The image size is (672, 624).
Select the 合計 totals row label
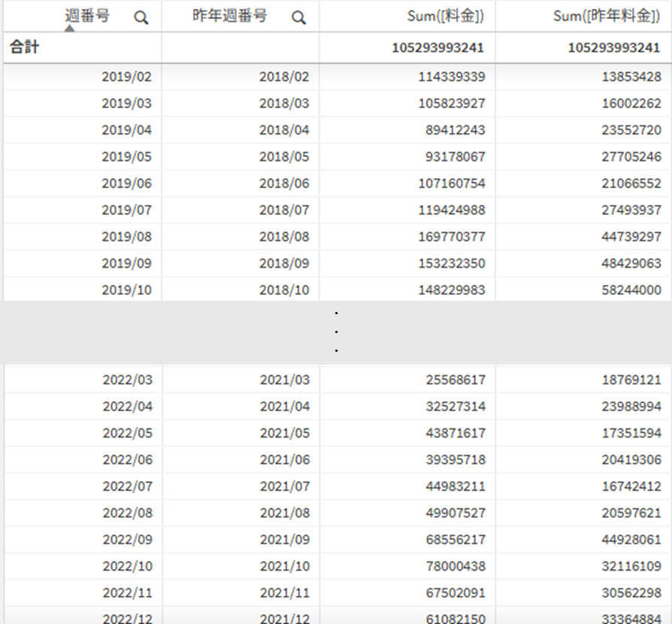(x=24, y=48)
